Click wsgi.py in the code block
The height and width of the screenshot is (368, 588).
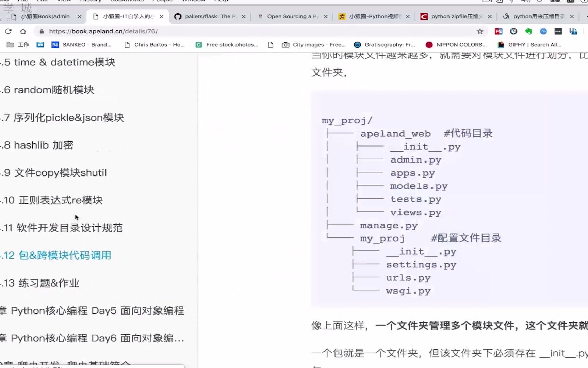(x=408, y=291)
